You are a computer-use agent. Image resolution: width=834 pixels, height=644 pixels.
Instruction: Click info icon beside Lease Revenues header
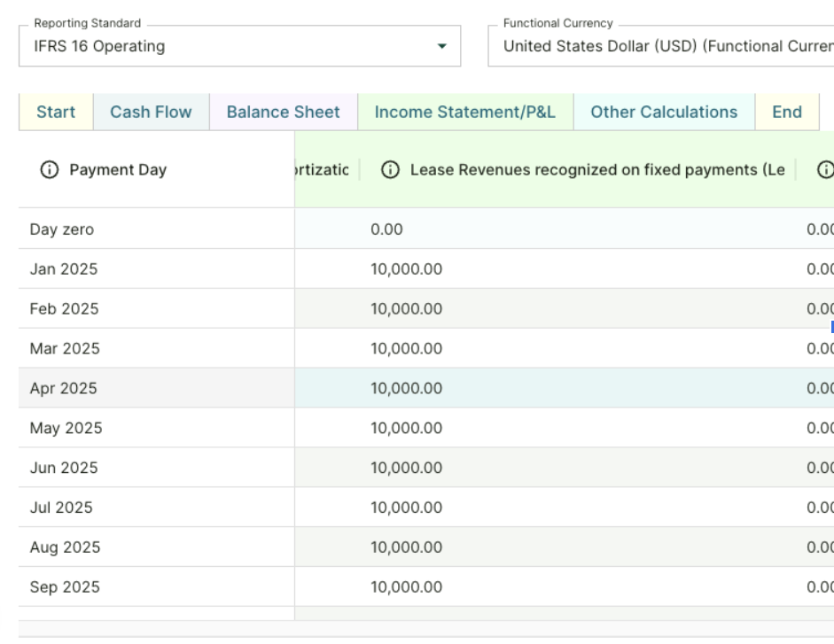390,170
